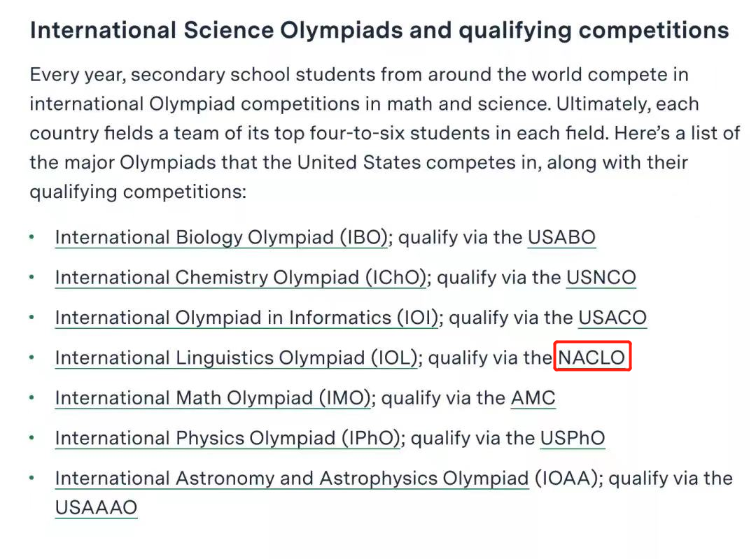
Task: Click the "(IOAA)" abbreviation text
Action: (x=567, y=479)
